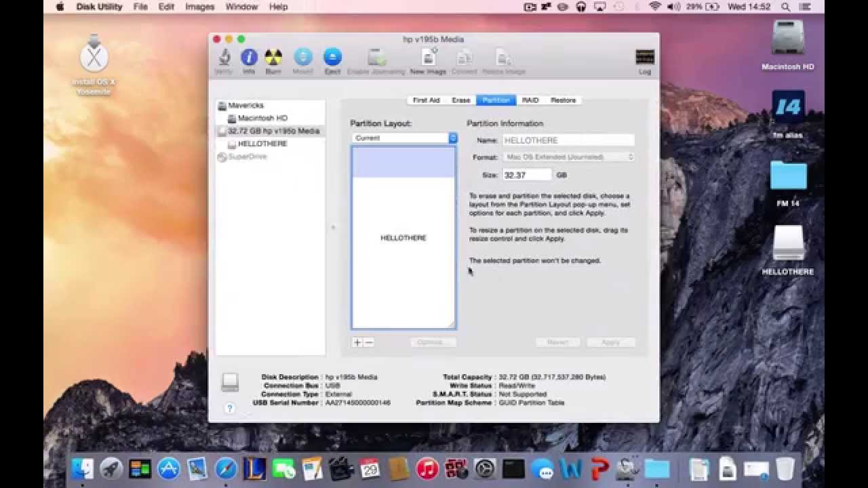Switch to Restore tab
The width and height of the screenshot is (868, 488).
pyautogui.click(x=563, y=100)
